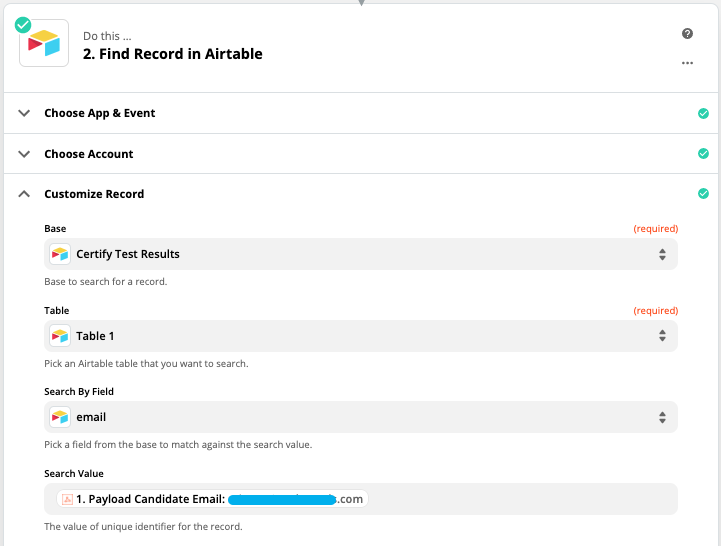This screenshot has width=721, height=546.
Task: Collapse the Customize Record section
Action: pos(24,194)
